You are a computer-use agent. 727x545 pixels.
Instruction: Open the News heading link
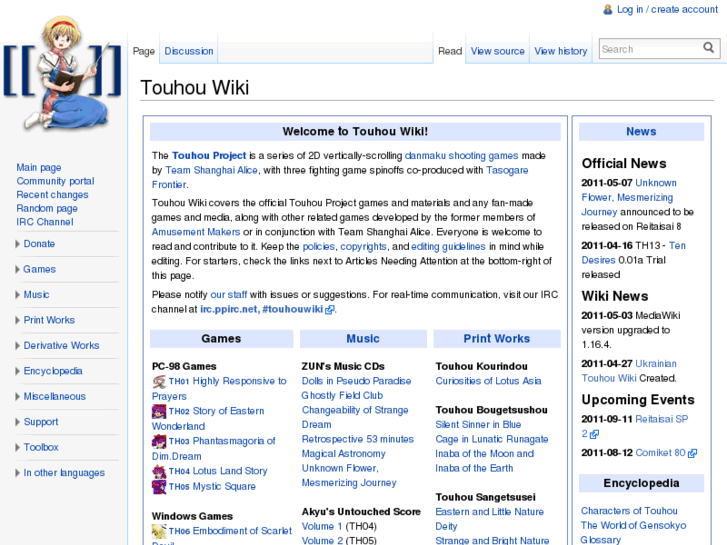(641, 132)
